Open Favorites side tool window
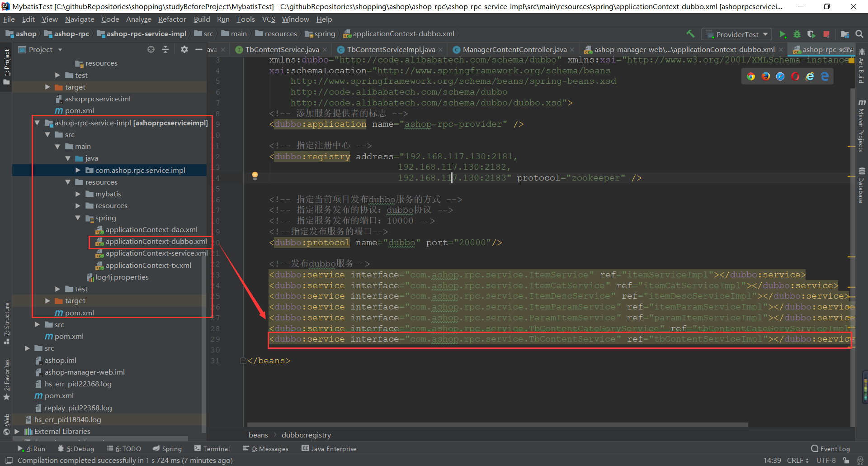This screenshot has height=466, width=868. (x=7, y=379)
